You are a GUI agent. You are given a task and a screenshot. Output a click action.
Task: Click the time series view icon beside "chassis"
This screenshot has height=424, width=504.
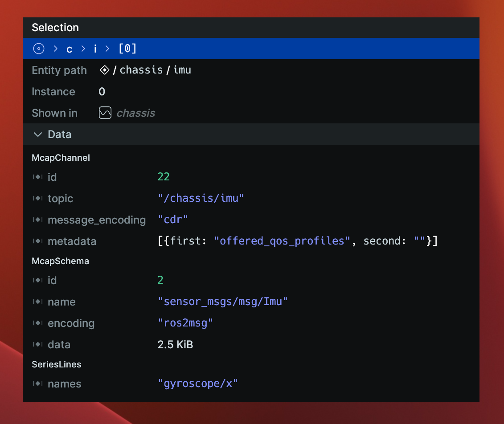coord(105,113)
